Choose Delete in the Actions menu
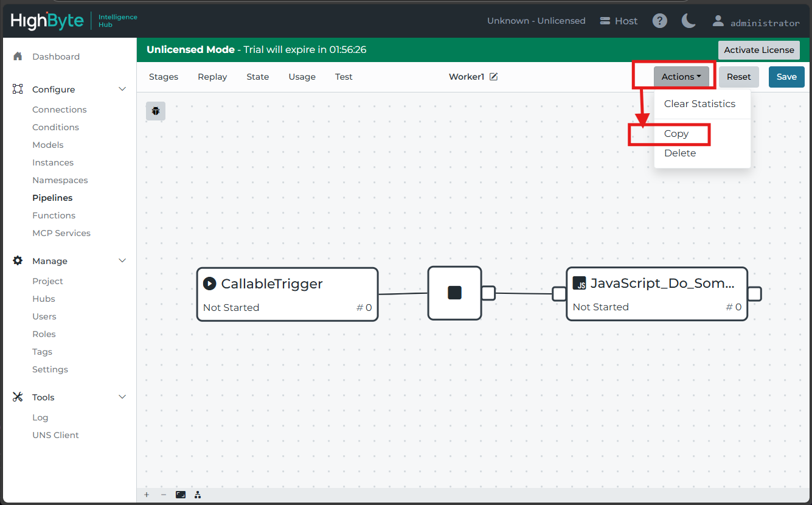Image resolution: width=812 pixels, height=505 pixels. [680, 153]
